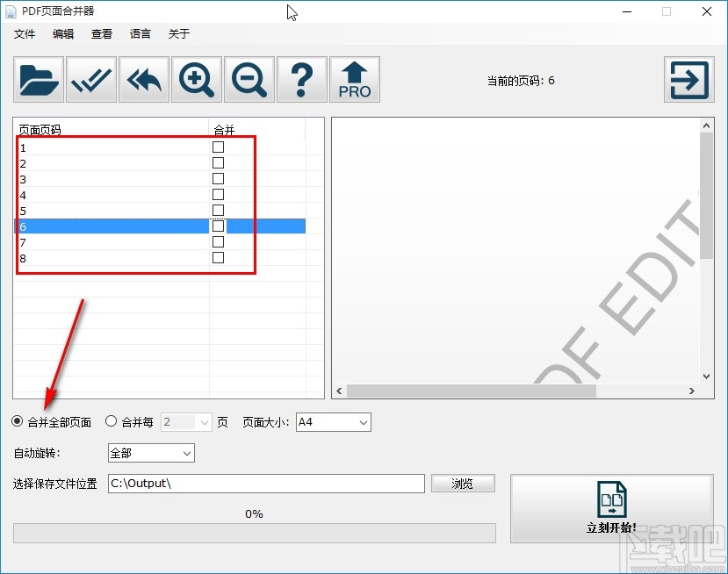
Task: Zoom out of the page preview
Action: 249,79
